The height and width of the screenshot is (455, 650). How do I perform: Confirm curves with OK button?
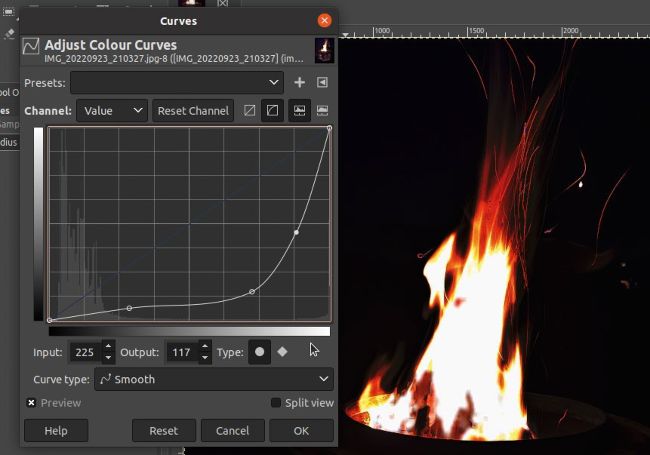tap(301, 431)
